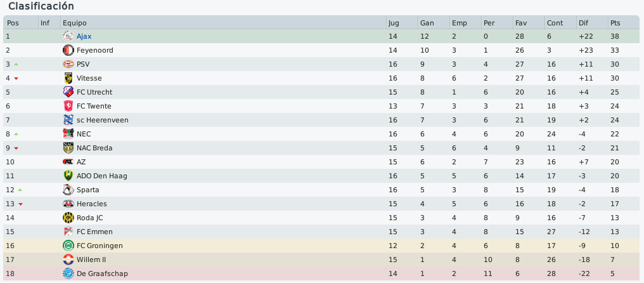This screenshot has height=283, width=644.
Task: Sort standings by Dif column header
Action: click(x=592, y=23)
